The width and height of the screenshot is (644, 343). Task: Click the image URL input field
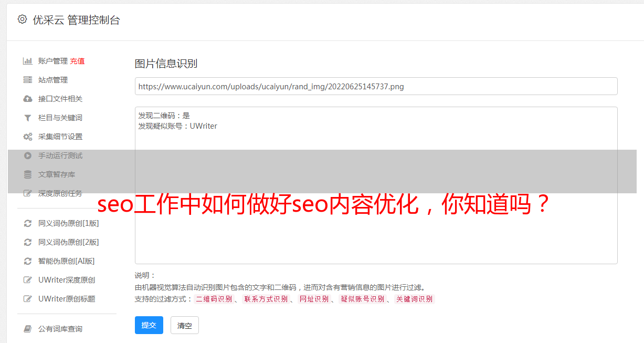point(376,86)
